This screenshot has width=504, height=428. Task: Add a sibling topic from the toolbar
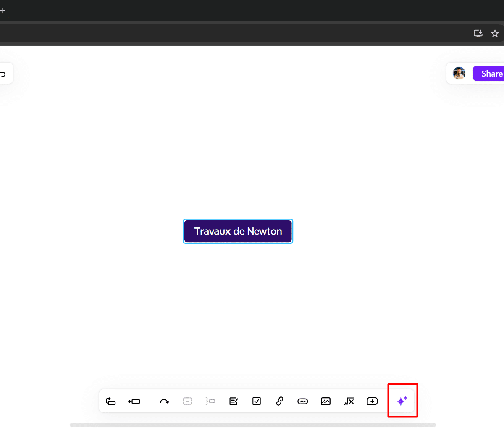[x=134, y=402]
